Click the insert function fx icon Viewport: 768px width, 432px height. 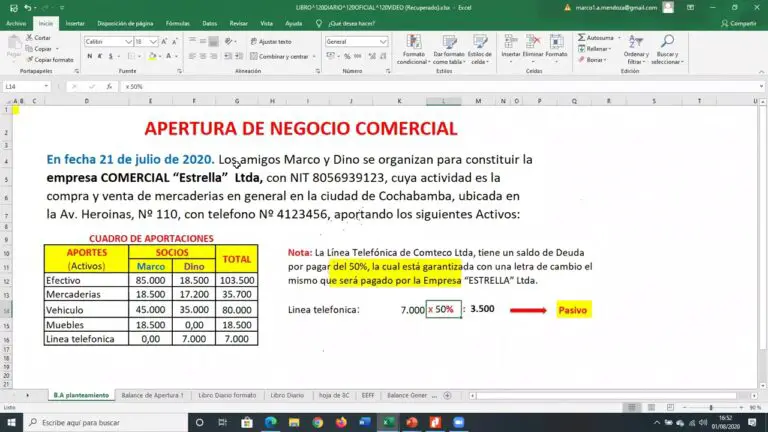109,86
